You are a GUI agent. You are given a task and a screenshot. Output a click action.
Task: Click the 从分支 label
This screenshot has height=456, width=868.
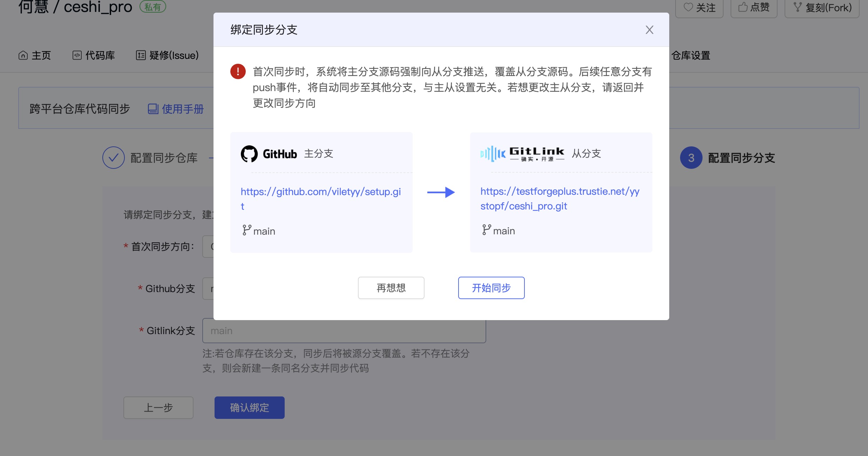pyautogui.click(x=586, y=153)
